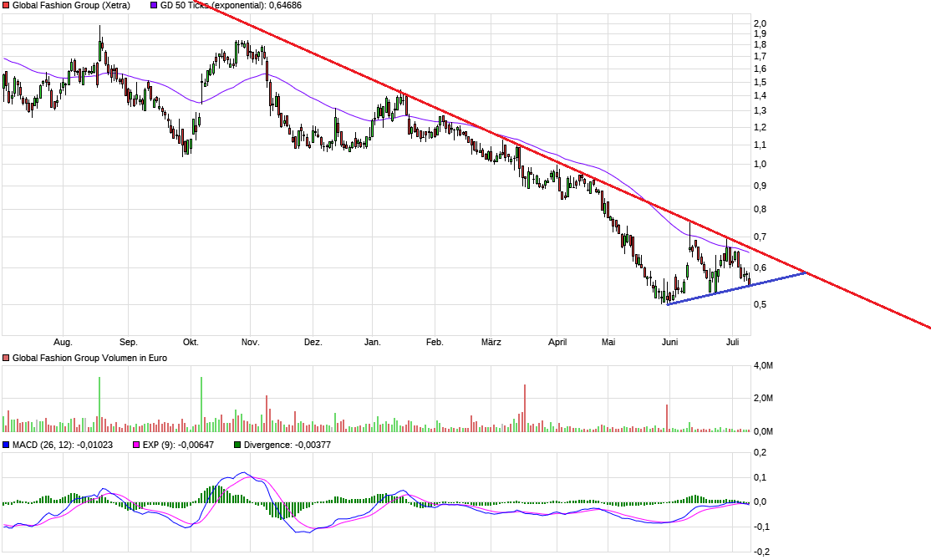Click the magenta EXP (9) legend swatch
This screenshot has width=931, height=560.
[x=136, y=445]
